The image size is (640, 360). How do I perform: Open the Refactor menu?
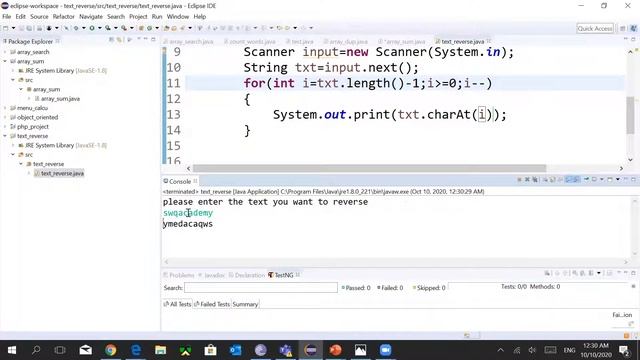click(x=64, y=17)
